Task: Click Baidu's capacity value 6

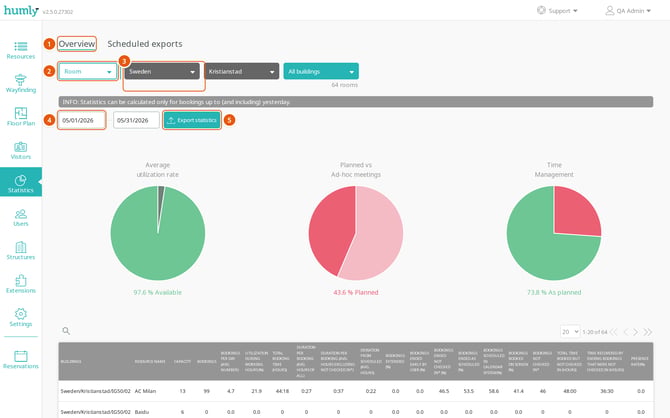Action: [x=182, y=412]
